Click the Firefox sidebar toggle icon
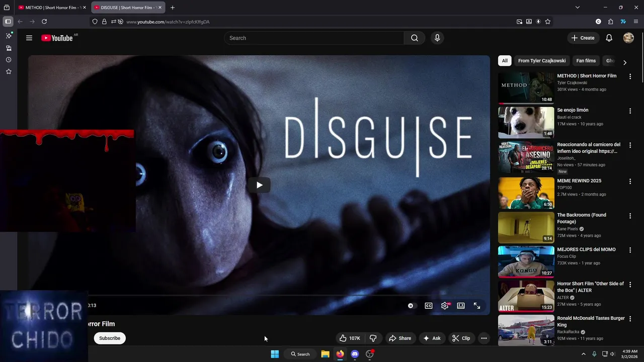Image resolution: width=644 pixels, height=362 pixels. 8,22
